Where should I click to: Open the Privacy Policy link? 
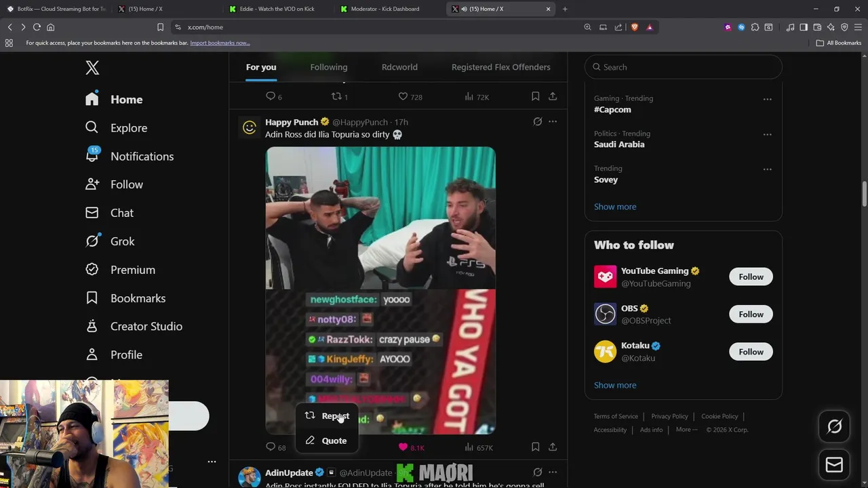click(669, 416)
